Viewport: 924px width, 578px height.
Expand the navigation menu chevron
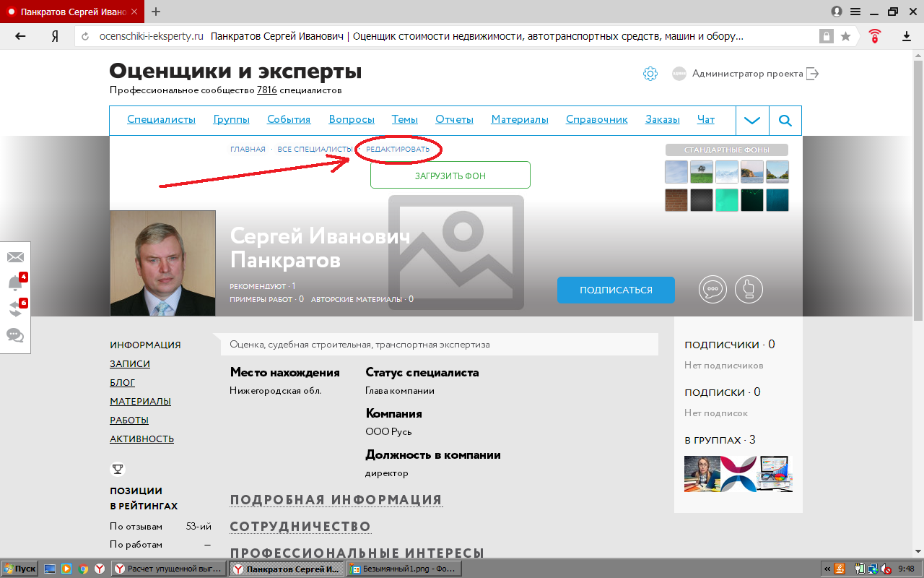click(x=752, y=121)
